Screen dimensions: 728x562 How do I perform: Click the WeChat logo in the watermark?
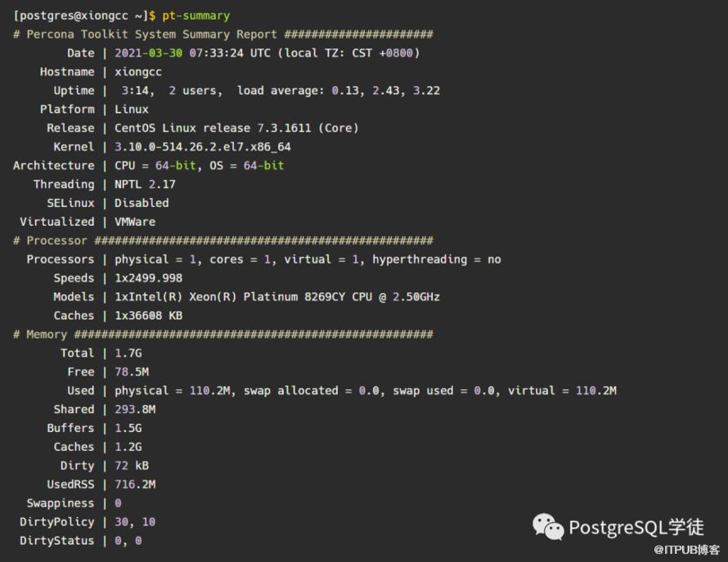point(548,527)
